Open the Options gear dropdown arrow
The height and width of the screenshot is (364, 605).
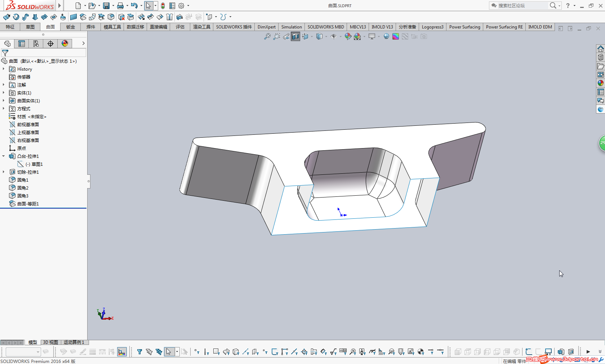coord(188,6)
